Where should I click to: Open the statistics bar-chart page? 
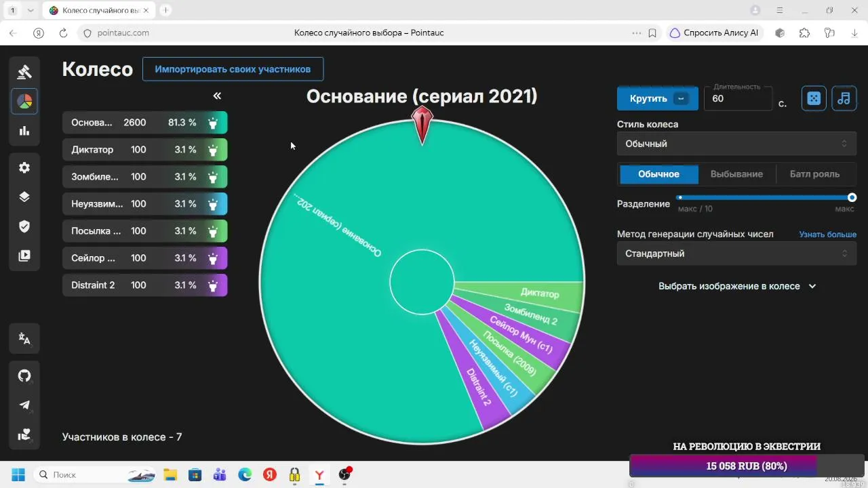tap(24, 131)
